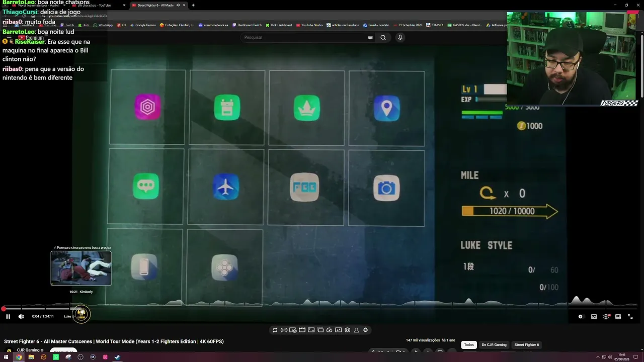Open YouTube player settings gear
The image size is (644, 362).
click(606, 316)
